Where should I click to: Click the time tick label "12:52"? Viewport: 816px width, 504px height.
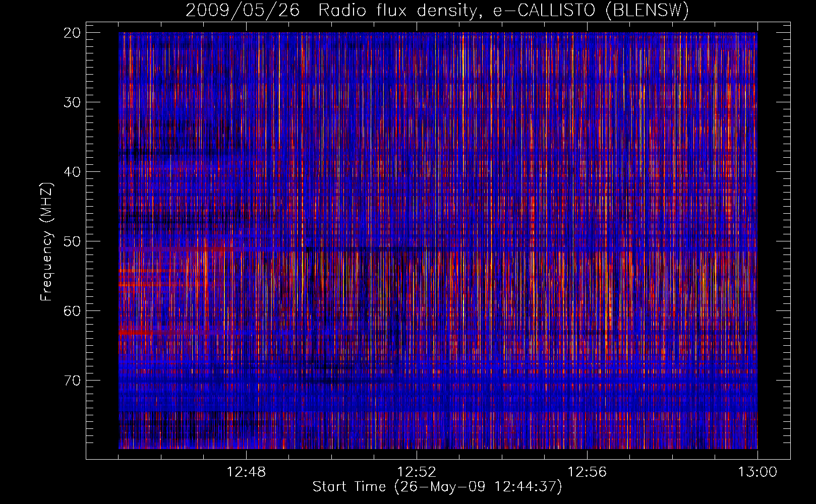(x=417, y=472)
